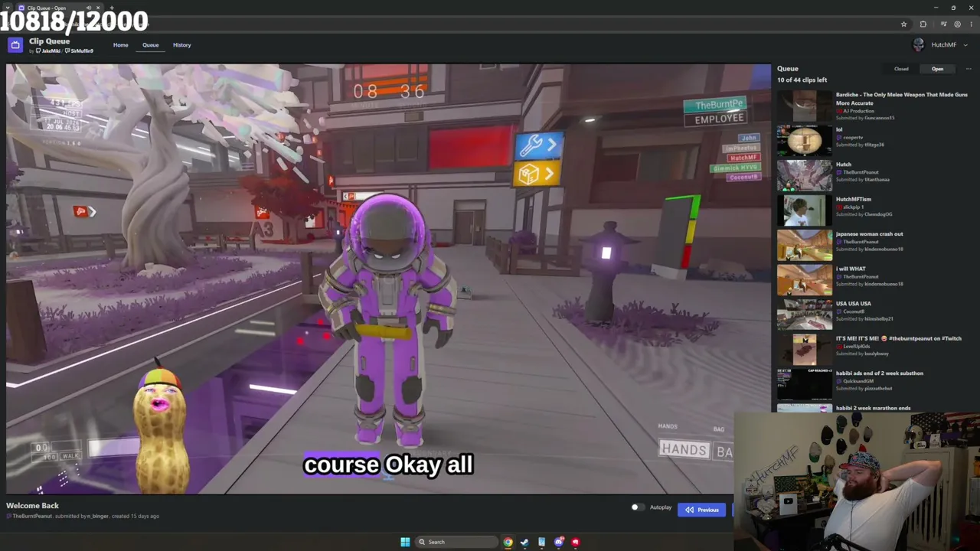980x551 pixels.
Task: Click the '10 of 44 clips left' counter
Action: (x=802, y=80)
